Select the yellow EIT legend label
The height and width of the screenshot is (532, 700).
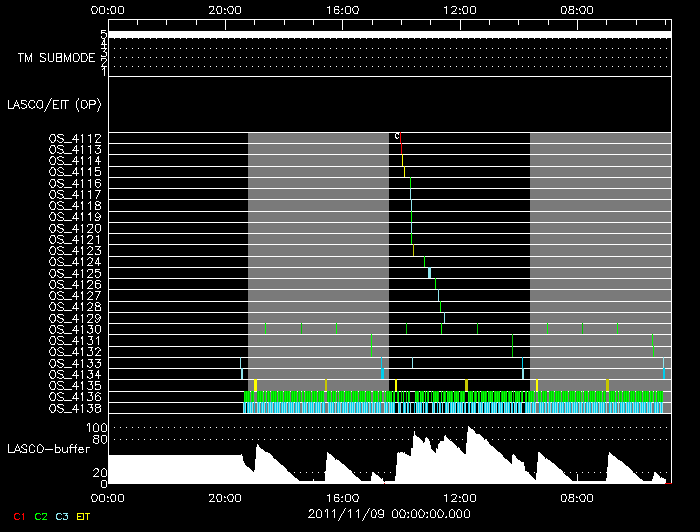pos(83,516)
